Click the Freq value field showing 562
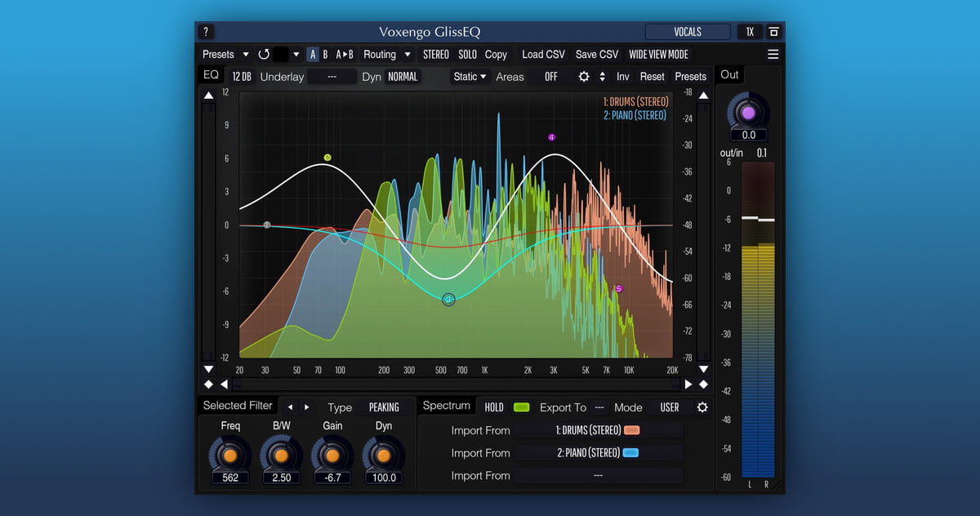Screen dimensions: 980x516 (230, 478)
